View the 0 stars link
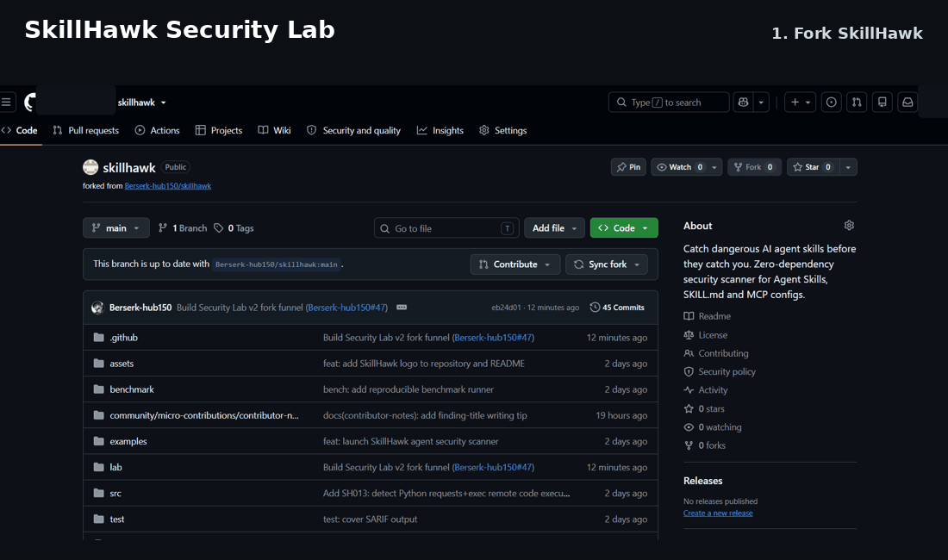The image size is (948, 560). coord(704,408)
